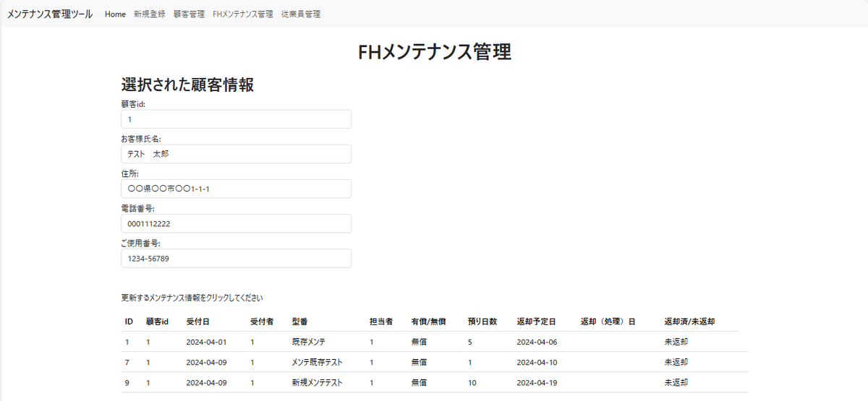Click 預り日数 value 10
868x401 pixels.
click(x=472, y=382)
